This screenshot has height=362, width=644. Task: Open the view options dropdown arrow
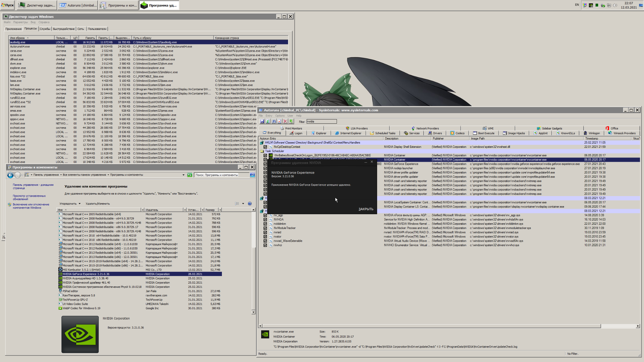(243, 204)
